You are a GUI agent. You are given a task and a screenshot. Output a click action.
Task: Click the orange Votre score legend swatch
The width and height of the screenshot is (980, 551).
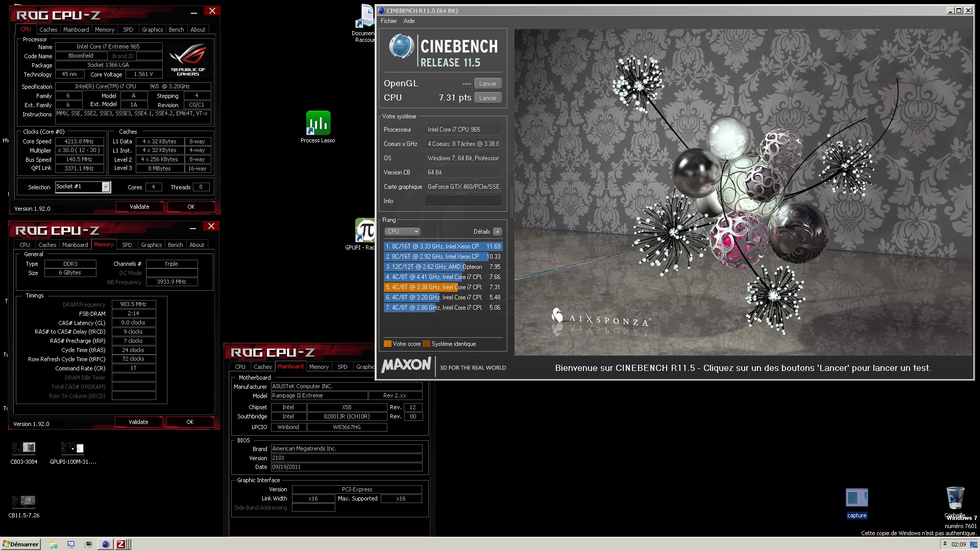coord(387,344)
